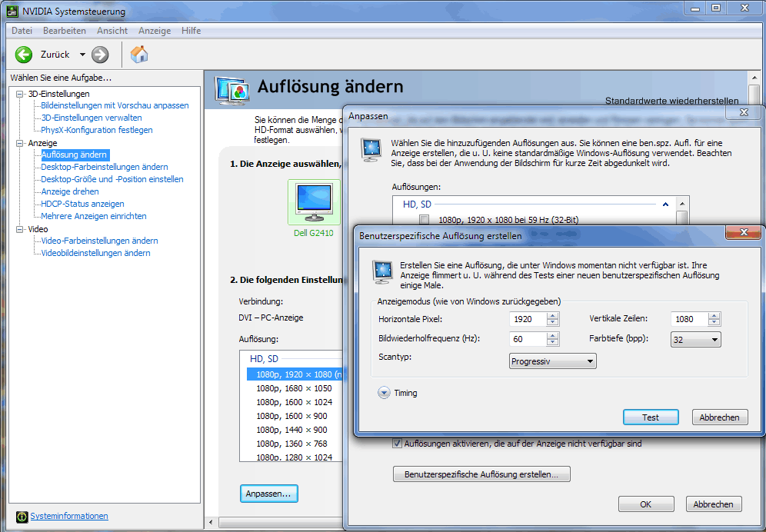
Task: Open the Bearbeiten menu
Action: click(x=65, y=30)
